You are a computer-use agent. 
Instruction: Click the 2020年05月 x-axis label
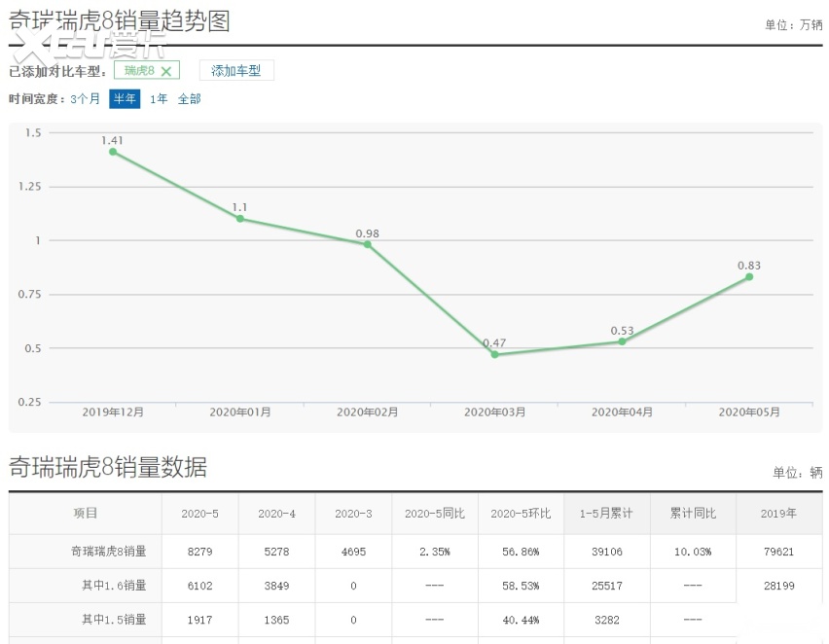(749, 412)
